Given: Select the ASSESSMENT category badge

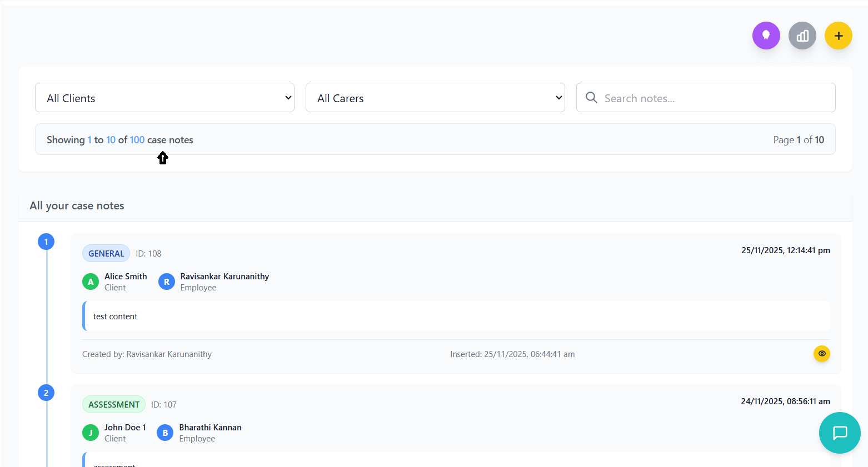Looking at the screenshot, I should [114, 404].
